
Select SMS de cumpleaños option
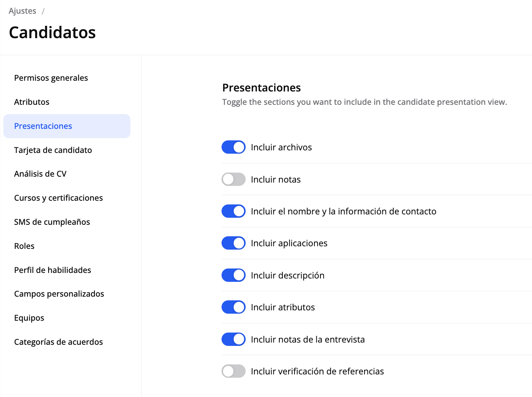coord(52,222)
